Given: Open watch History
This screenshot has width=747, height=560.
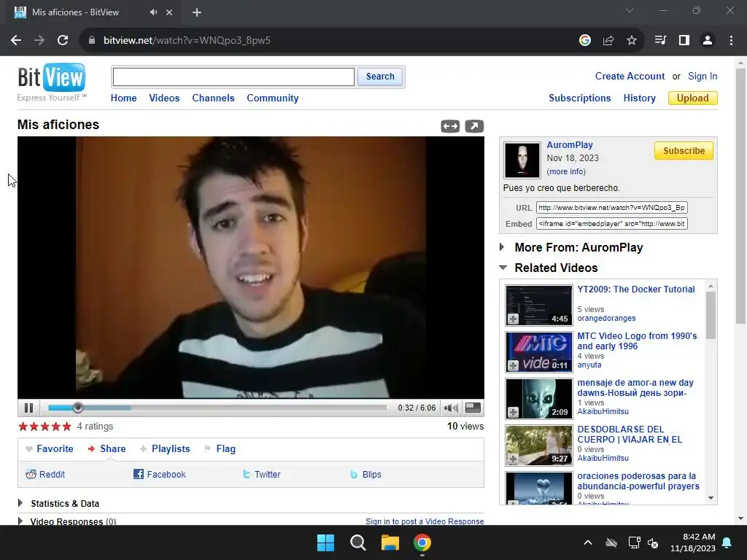Looking at the screenshot, I should (x=639, y=98).
